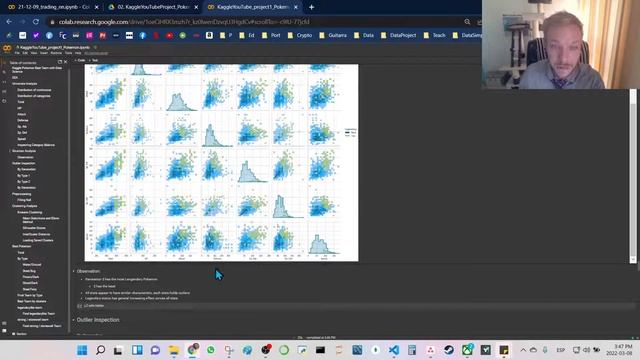This screenshot has width=640, height=360.
Task: Add a new Code cell
Action: [x=80, y=60]
